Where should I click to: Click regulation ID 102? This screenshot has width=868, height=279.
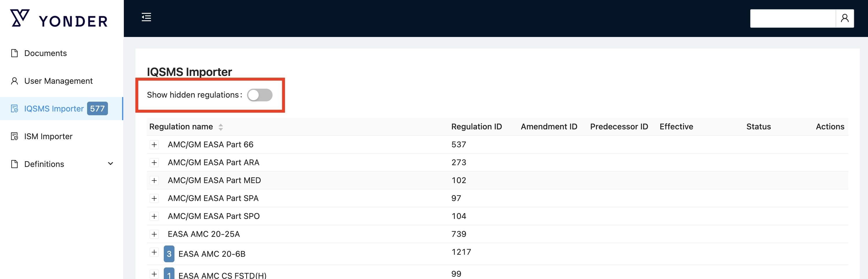[x=459, y=181]
